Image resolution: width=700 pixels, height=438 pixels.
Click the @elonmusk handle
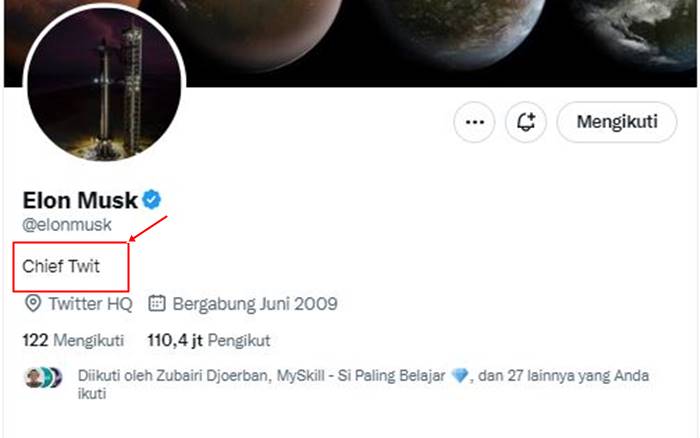pyautogui.click(x=67, y=225)
